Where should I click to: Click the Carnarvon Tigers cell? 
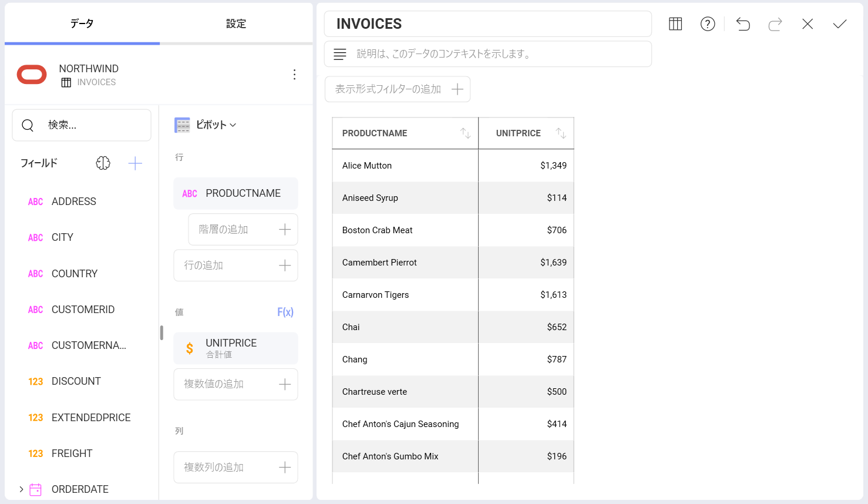coord(405,295)
